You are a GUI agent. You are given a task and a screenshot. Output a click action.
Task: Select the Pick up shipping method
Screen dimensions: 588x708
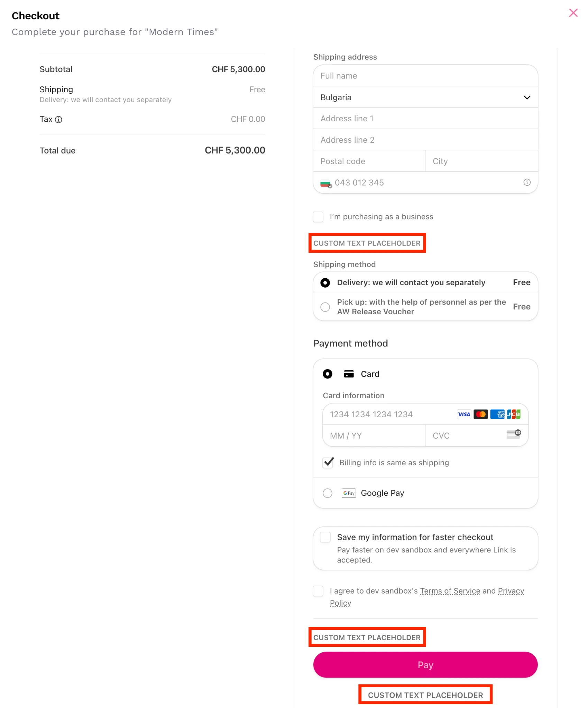coord(325,307)
